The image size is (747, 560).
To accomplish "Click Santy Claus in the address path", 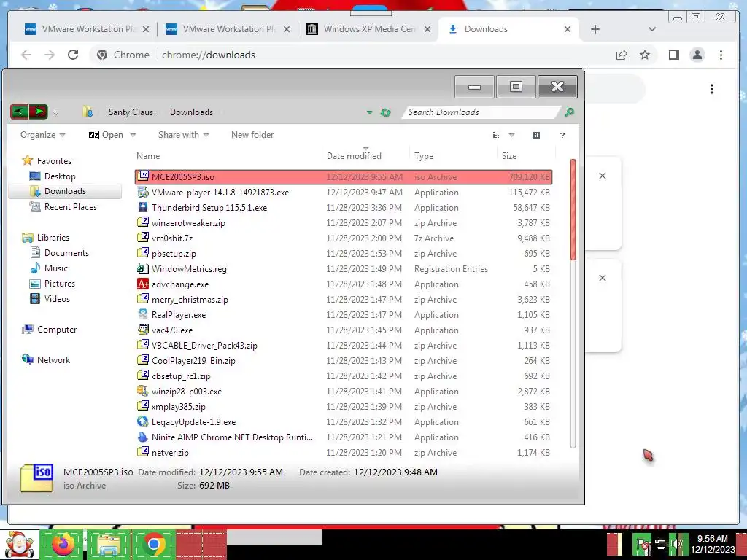I will (x=131, y=112).
